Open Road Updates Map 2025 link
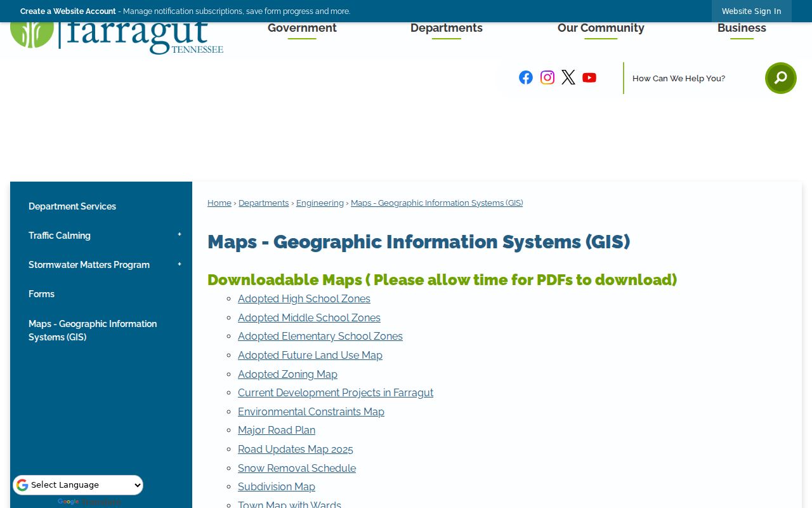Viewport: 812px width, 508px height. coord(296,449)
